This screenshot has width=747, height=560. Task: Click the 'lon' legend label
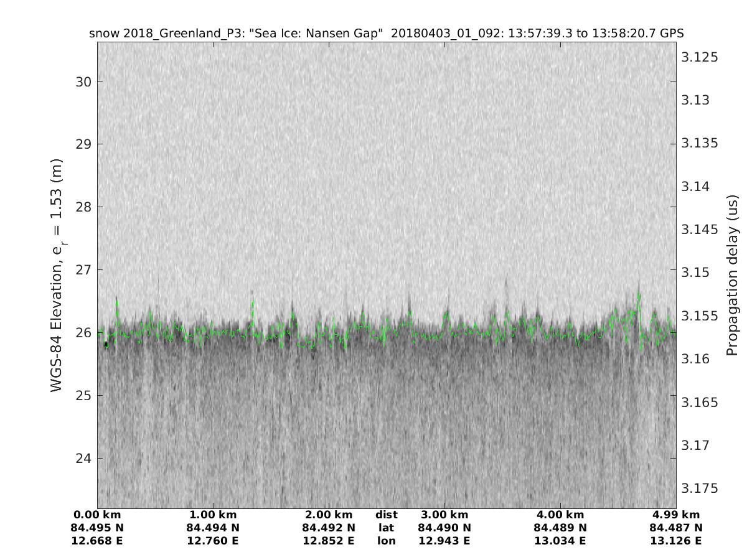[387, 541]
